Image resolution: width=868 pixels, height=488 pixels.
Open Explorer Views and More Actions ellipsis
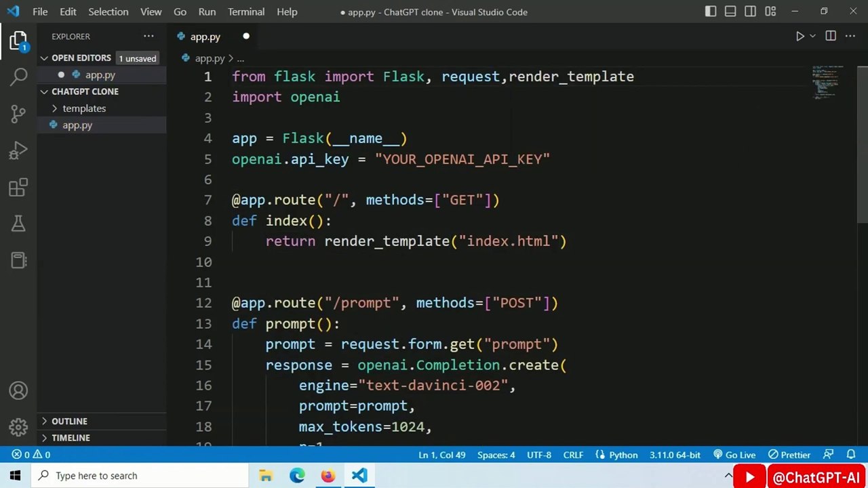(149, 37)
